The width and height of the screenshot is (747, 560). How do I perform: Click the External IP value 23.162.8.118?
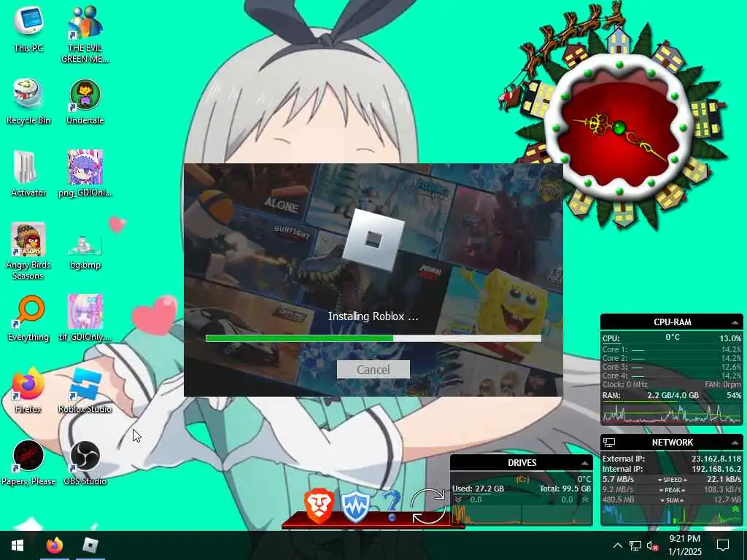716,459
